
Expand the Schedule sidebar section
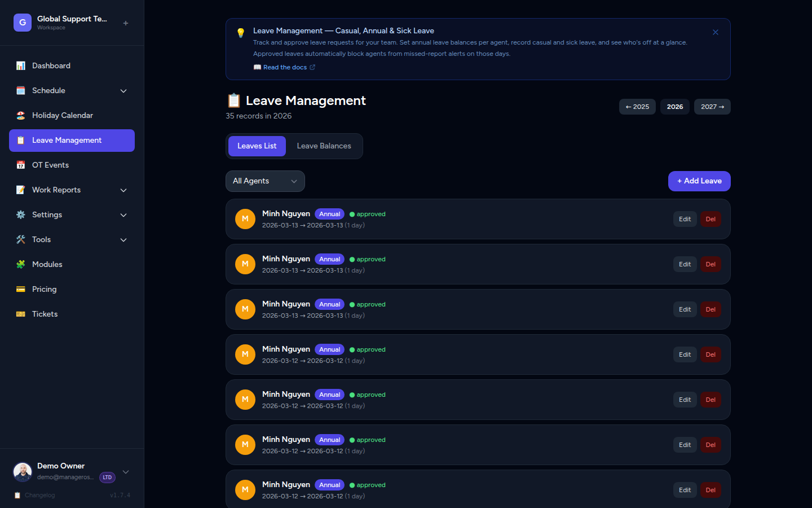(x=123, y=90)
